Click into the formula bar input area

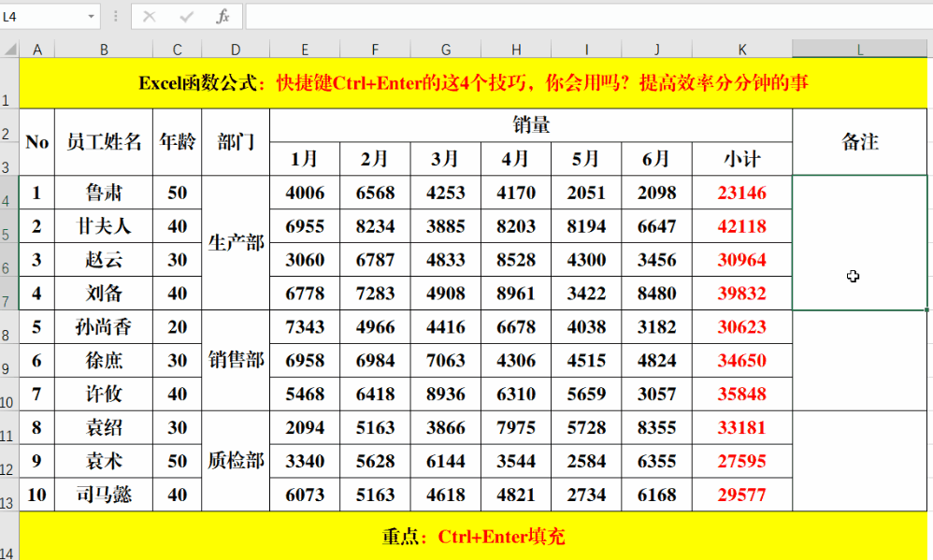pyautogui.click(x=589, y=17)
